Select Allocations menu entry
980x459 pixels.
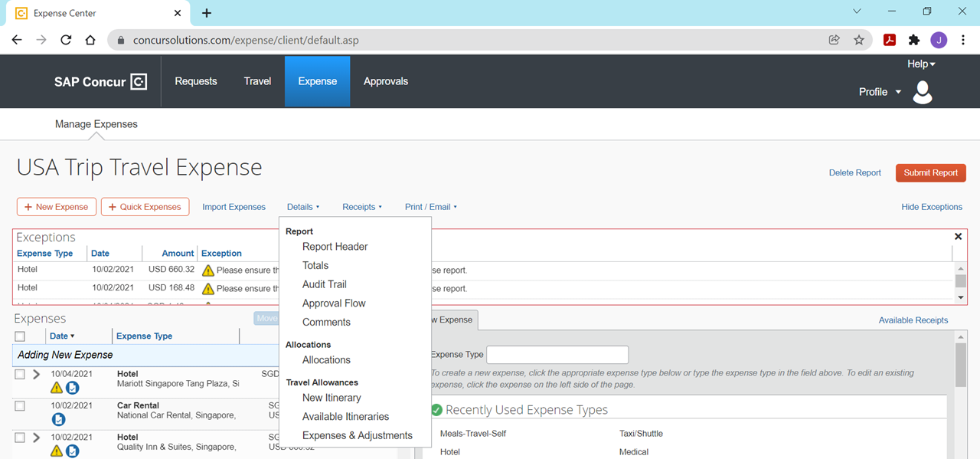click(326, 360)
